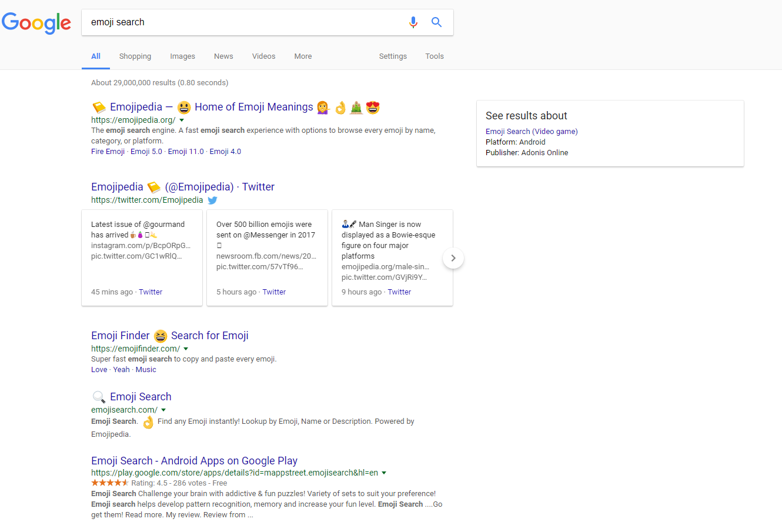This screenshot has width=782, height=532.
Task: Open the tweet card about @gourmand latest issue
Action: [142, 258]
